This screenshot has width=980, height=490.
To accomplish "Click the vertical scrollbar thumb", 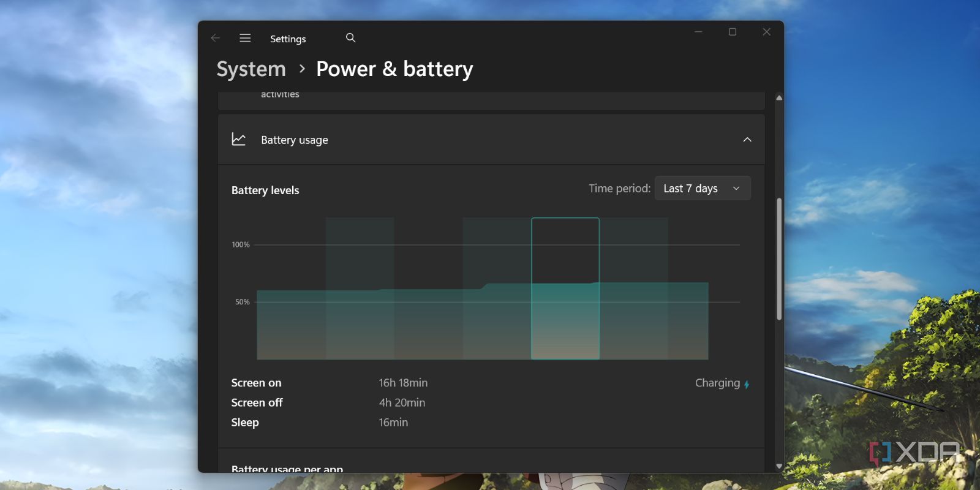I will coord(779,258).
